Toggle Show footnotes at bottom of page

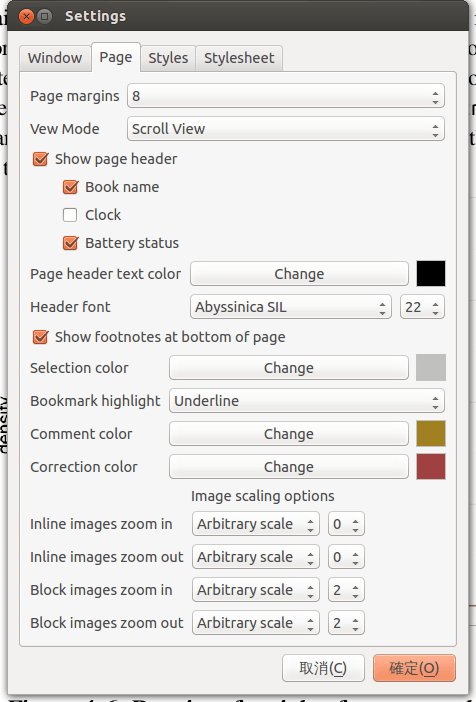point(40,337)
